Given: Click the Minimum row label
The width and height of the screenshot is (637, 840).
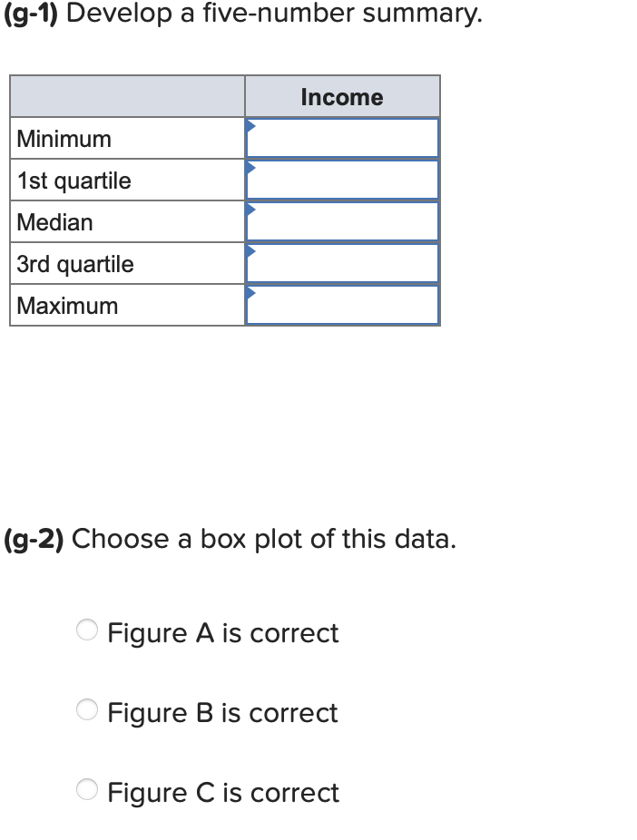Looking at the screenshot, I should [63, 138].
